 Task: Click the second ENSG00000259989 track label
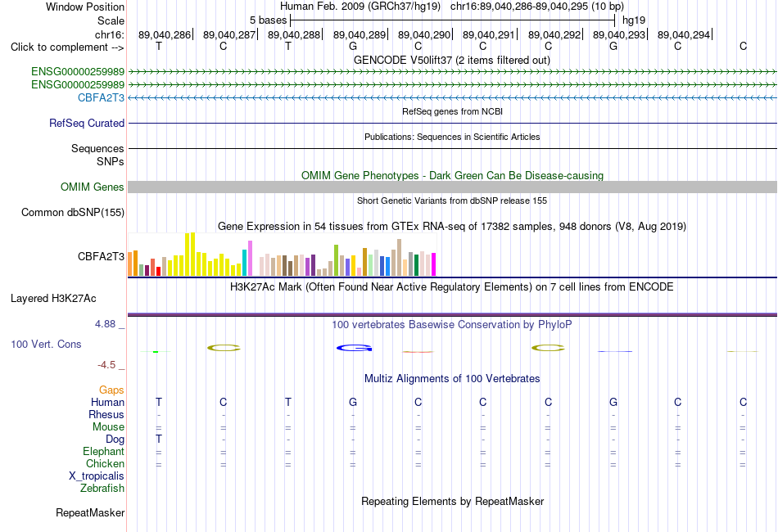[x=78, y=85]
